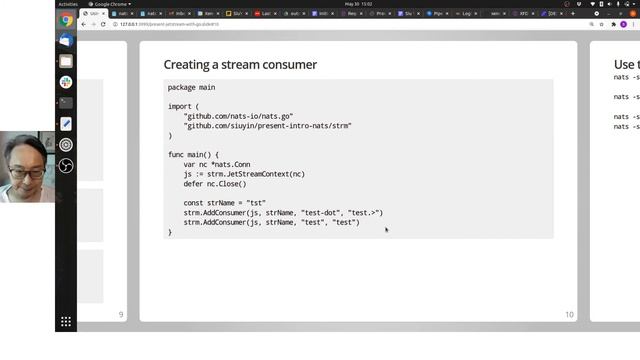640x360 pixels.
Task: Click the 'defer nc.Close()' line
Action: click(215, 184)
